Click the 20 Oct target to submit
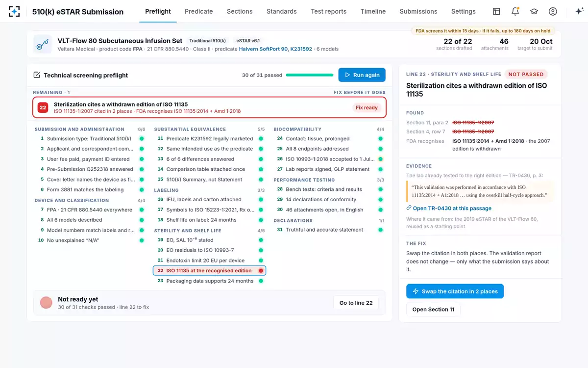 535,44
